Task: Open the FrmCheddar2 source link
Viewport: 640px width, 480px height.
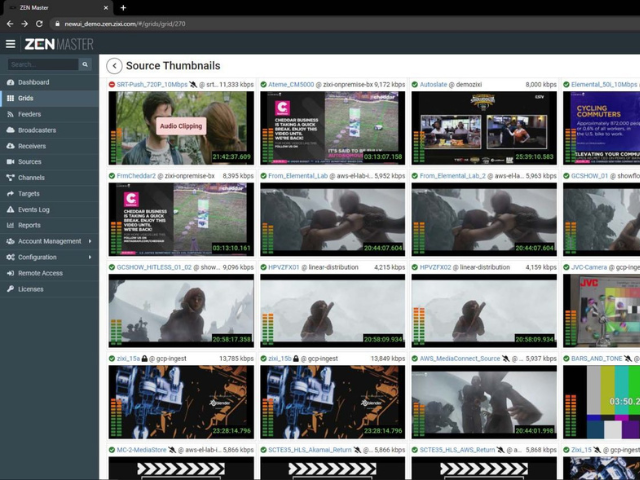Action: pos(136,176)
